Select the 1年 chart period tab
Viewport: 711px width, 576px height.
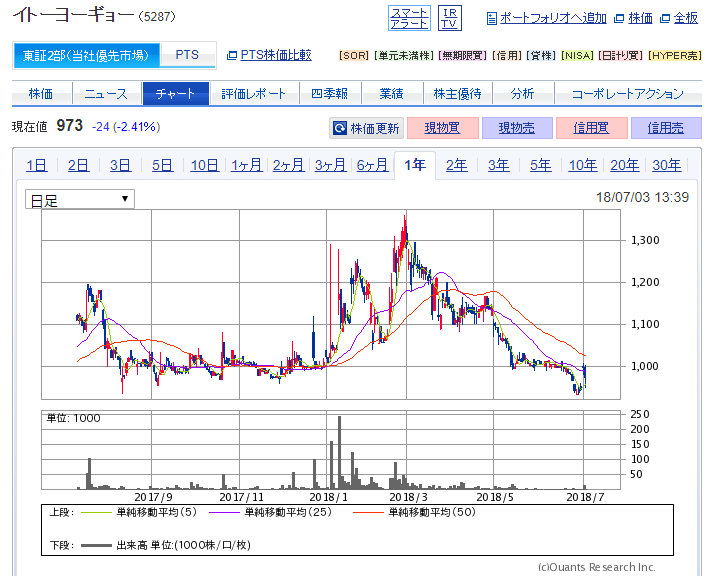tap(415, 165)
